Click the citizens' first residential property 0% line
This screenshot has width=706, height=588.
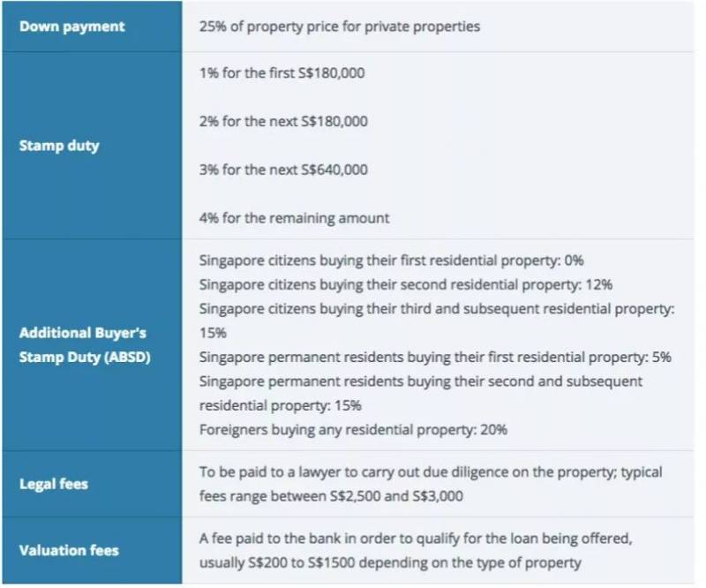(x=392, y=260)
